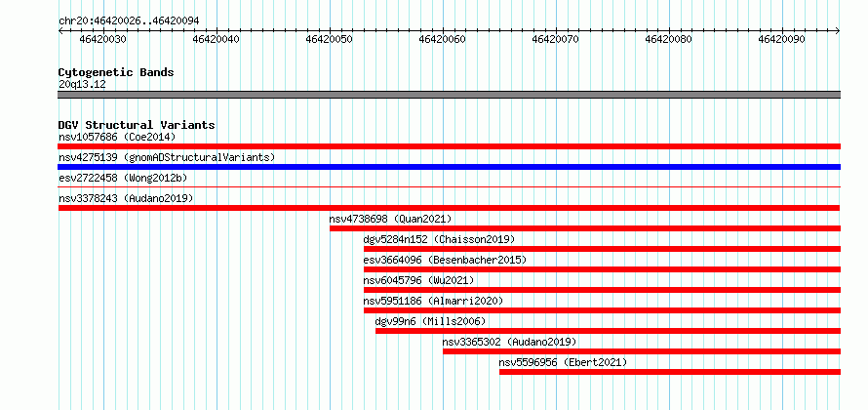This screenshot has width=868, height=410.
Task: Click the nsv3365302 (Audano2019) label
Action: point(510,342)
